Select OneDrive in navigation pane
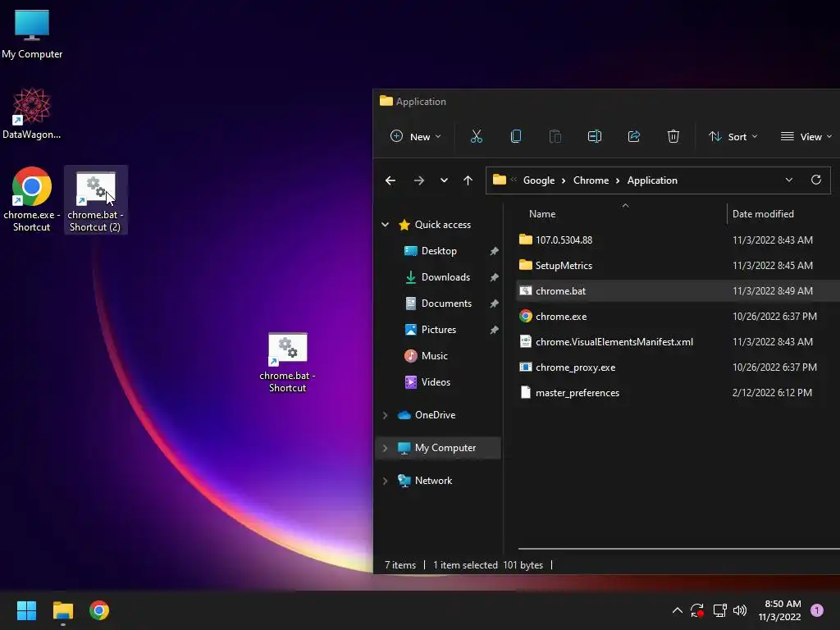The height and width of the screenshot is (630, 840). (435, 415)
